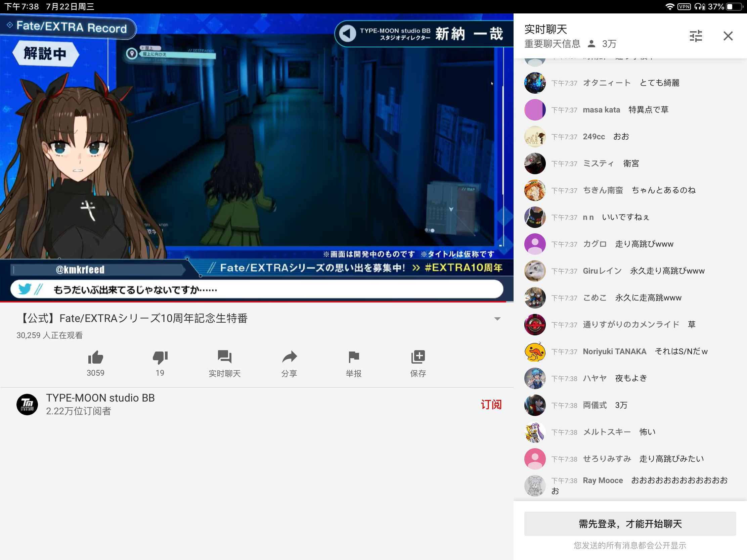The width and height of the screenshot is (747, 560).
Task: Switch chat mode via 重要聊天信息
Action: tap(553, 44)
